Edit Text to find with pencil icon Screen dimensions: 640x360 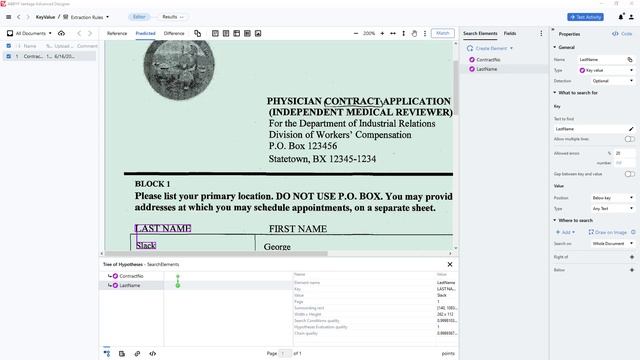click(631, 129)
